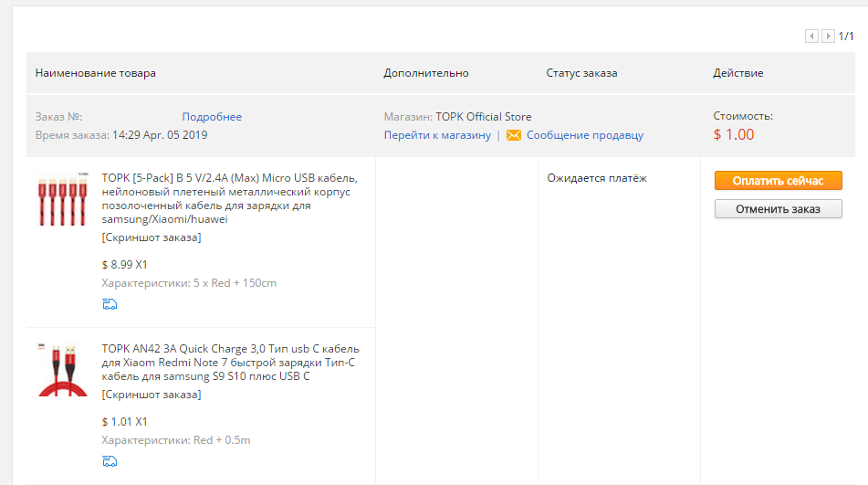The image size is (868, 485).
Task: Click Заказ №: label
Action: (58, 117)
